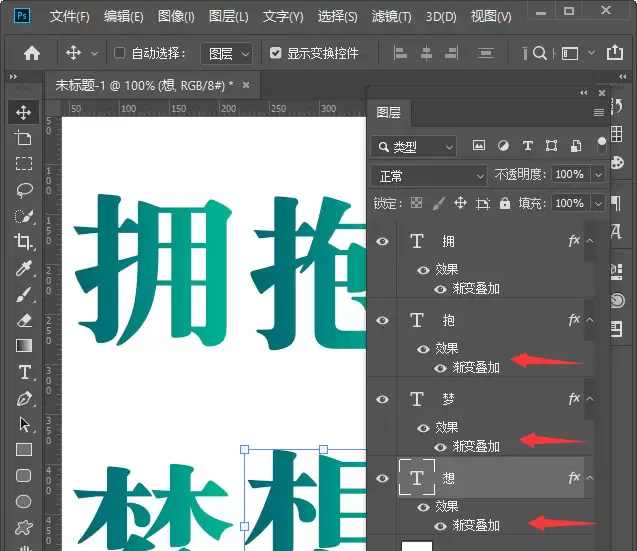This screenshot has height=551, width=637.
Task: Select the Eraser tool
Action: (24, 320)
